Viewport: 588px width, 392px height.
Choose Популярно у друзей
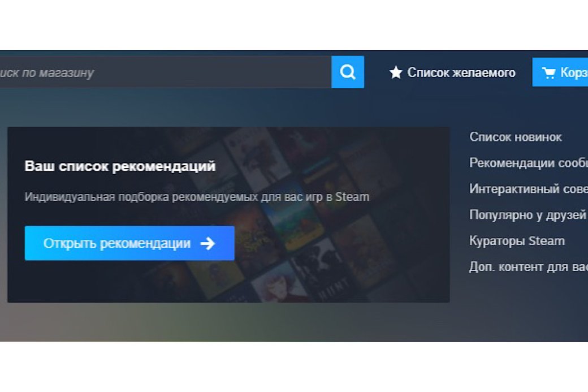pos(527,215)
